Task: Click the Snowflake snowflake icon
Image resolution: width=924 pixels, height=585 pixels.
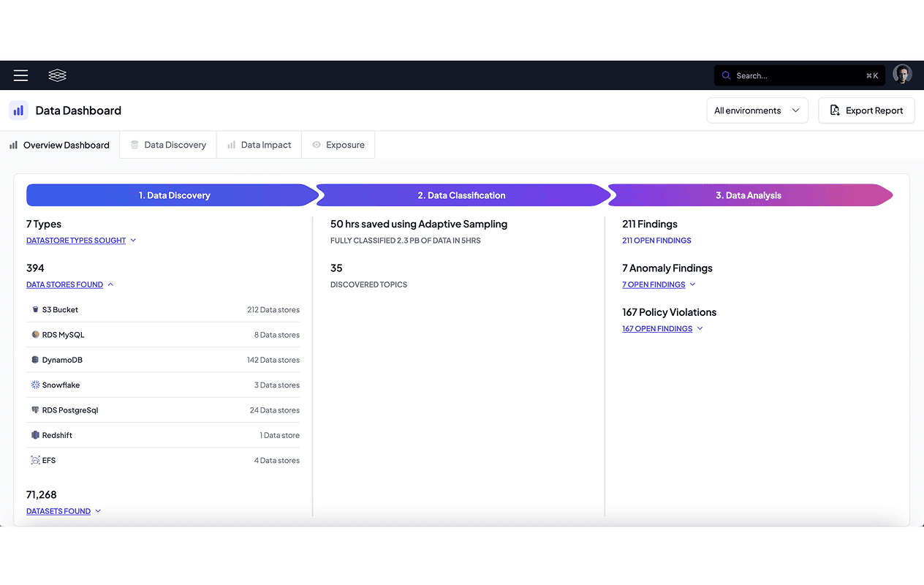Action: (x=34, y=384)
